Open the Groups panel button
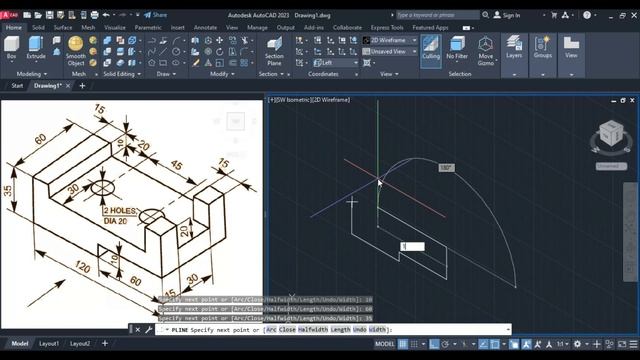This screenshot has width=640, height=360. pos(542,47)
